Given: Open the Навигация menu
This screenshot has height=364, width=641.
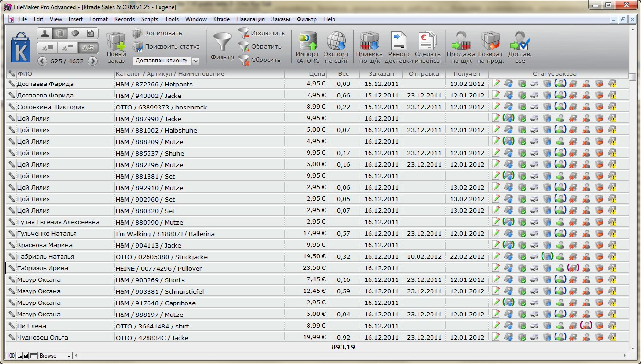Looking at the screenshot, I should tap(250, 19).
